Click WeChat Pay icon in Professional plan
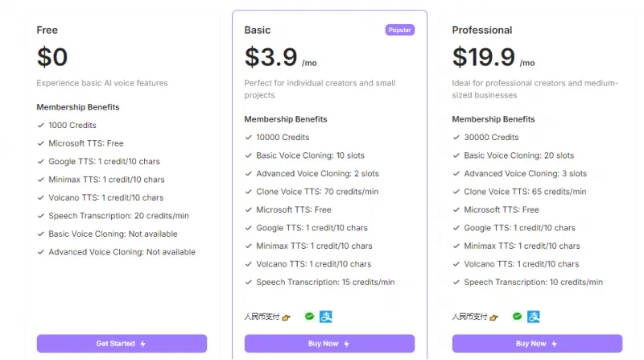644x360 pixels. [x=518, y=317]
